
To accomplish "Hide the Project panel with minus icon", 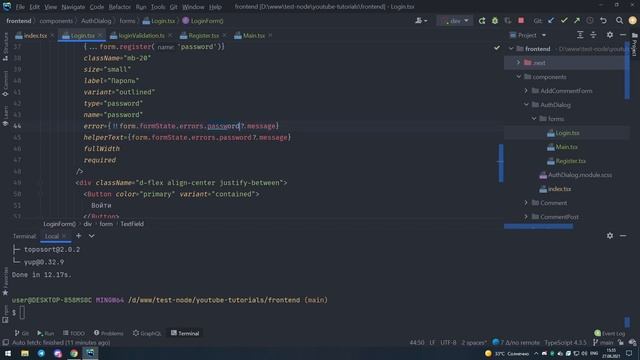I will click(x=623, y=35).
